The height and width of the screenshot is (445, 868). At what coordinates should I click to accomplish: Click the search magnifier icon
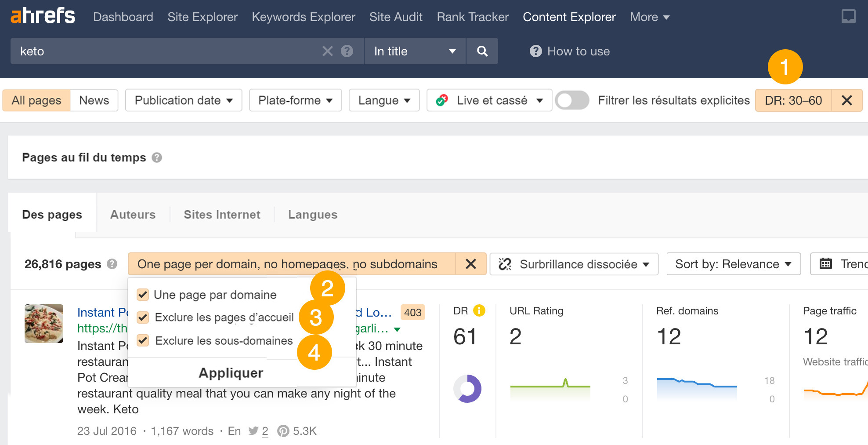click(482, 51)
